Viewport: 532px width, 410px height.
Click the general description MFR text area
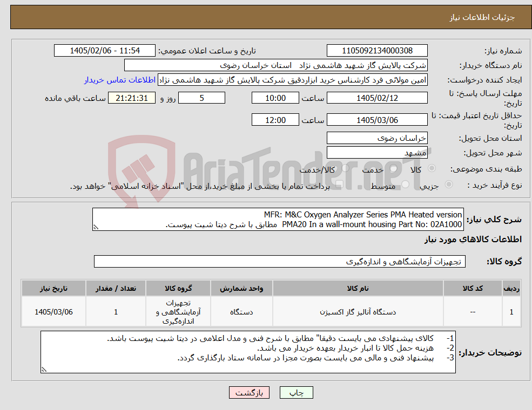pos(278,220)
